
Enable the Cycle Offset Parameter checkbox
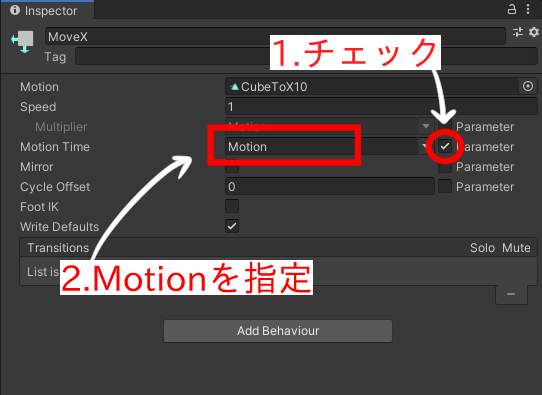445,187
